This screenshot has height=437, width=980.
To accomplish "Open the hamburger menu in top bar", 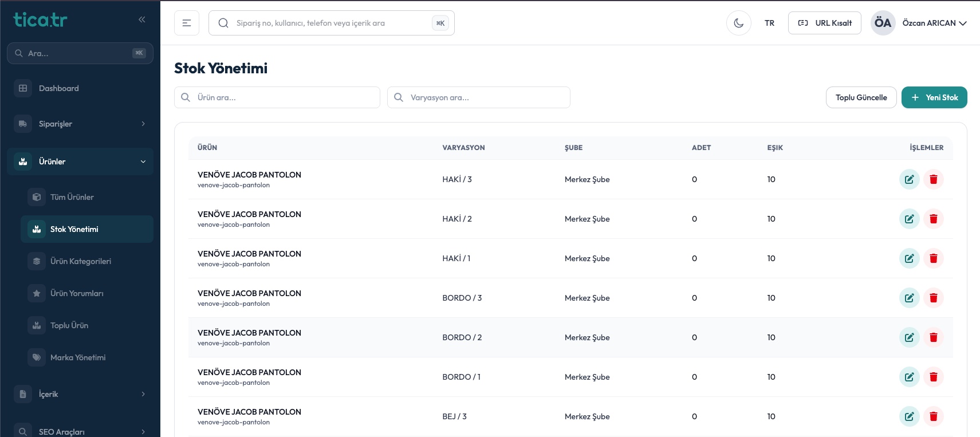I will click(x=187, y=23).
